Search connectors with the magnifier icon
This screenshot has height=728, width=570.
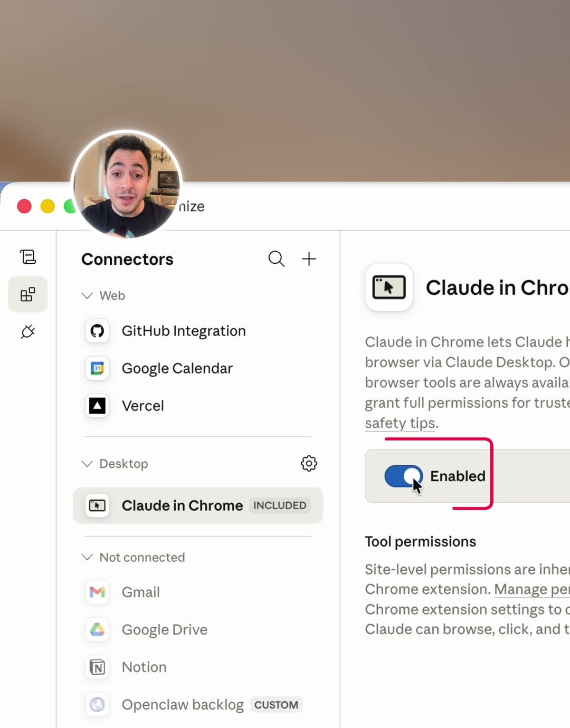click(277, 259)
